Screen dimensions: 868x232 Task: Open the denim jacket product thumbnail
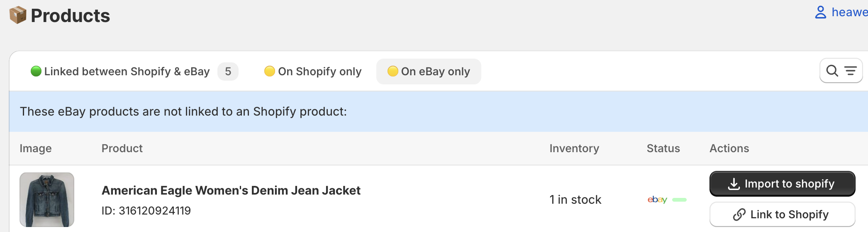47,200
